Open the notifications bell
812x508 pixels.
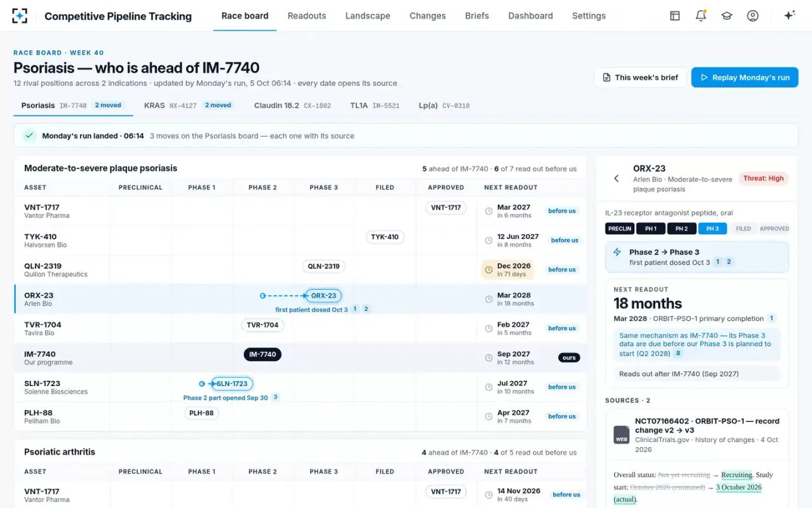point(701,16)
